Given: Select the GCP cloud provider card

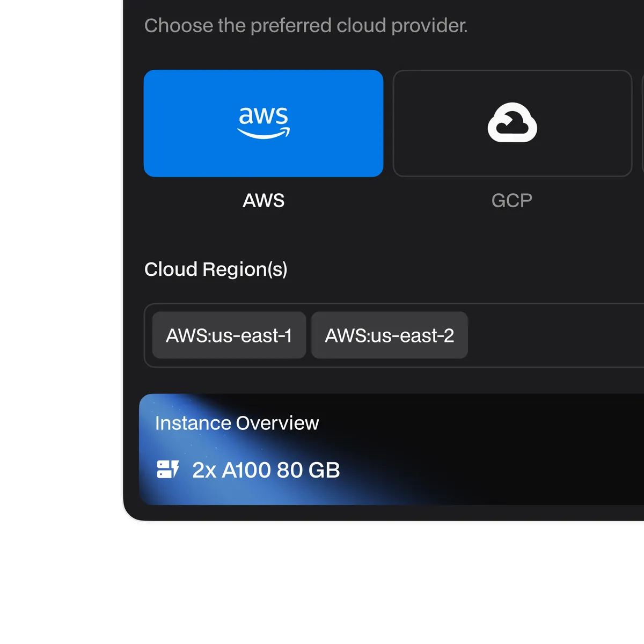Looking at the screenshot, I should pos(513,123).
